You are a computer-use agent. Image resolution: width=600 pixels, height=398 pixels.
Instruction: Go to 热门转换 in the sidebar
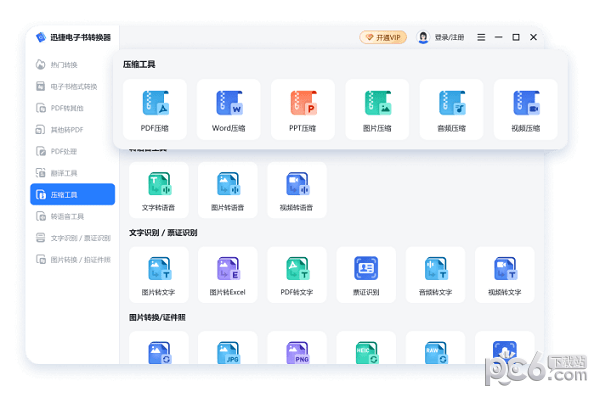point(72,65)
